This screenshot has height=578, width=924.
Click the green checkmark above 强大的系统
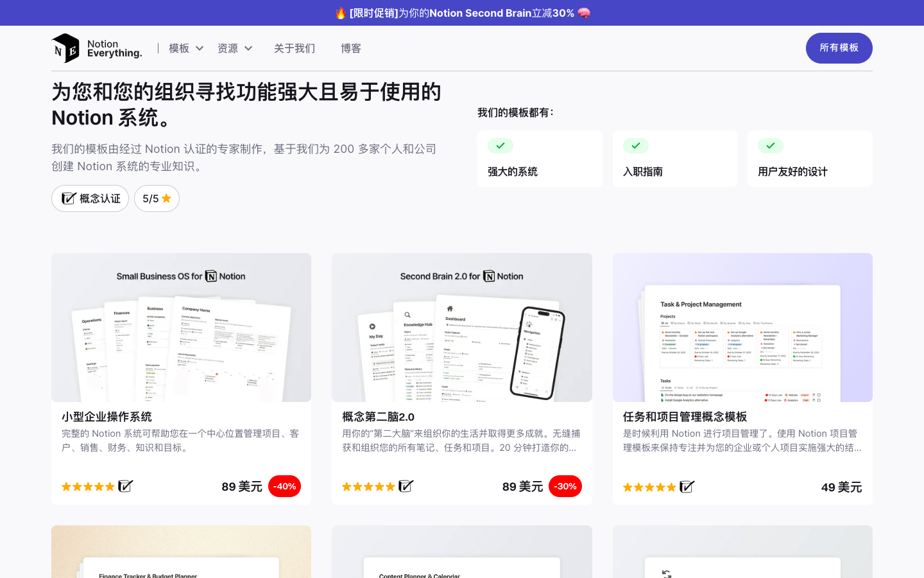pyautogui.click(x=501, y=146)
